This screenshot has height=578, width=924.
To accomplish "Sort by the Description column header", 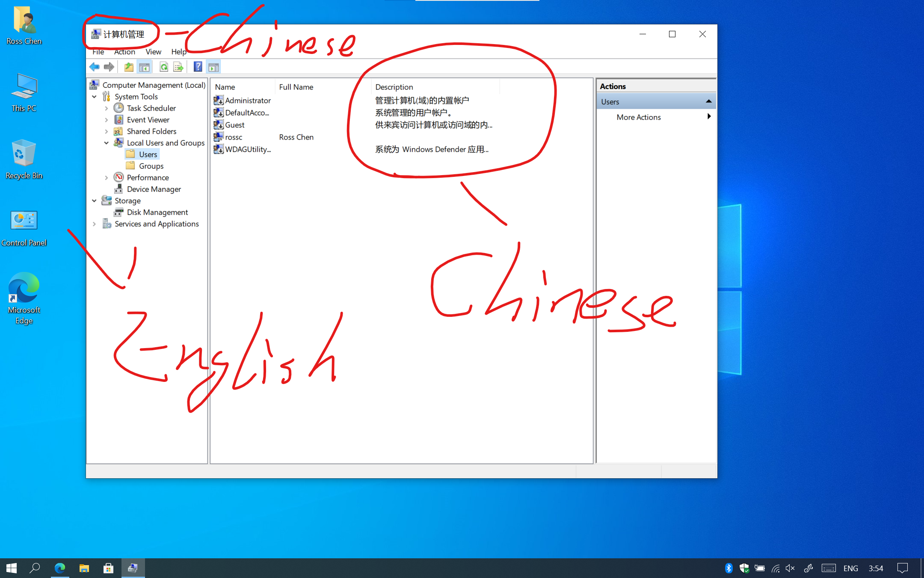I will pos(394,87).
